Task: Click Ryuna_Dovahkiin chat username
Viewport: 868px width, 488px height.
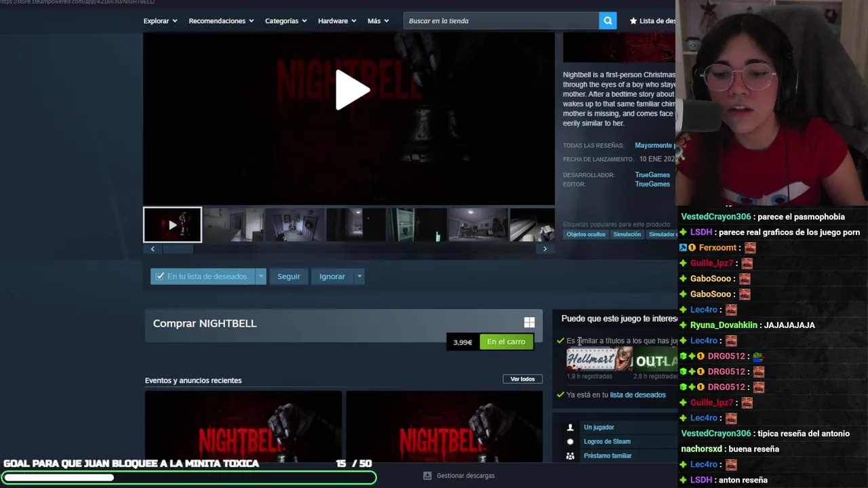Action: coord(724,325)
